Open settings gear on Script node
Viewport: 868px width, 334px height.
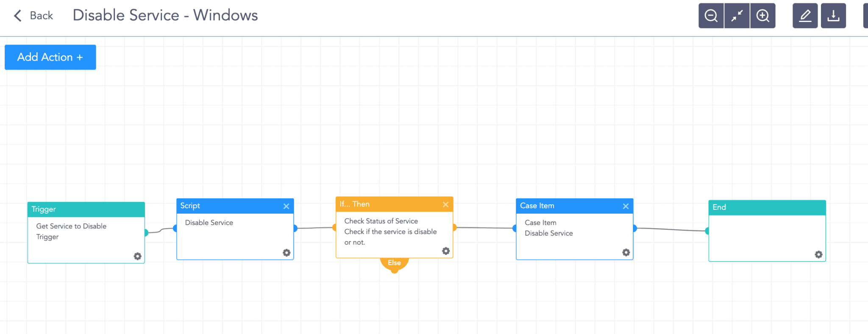coord(287,253)
